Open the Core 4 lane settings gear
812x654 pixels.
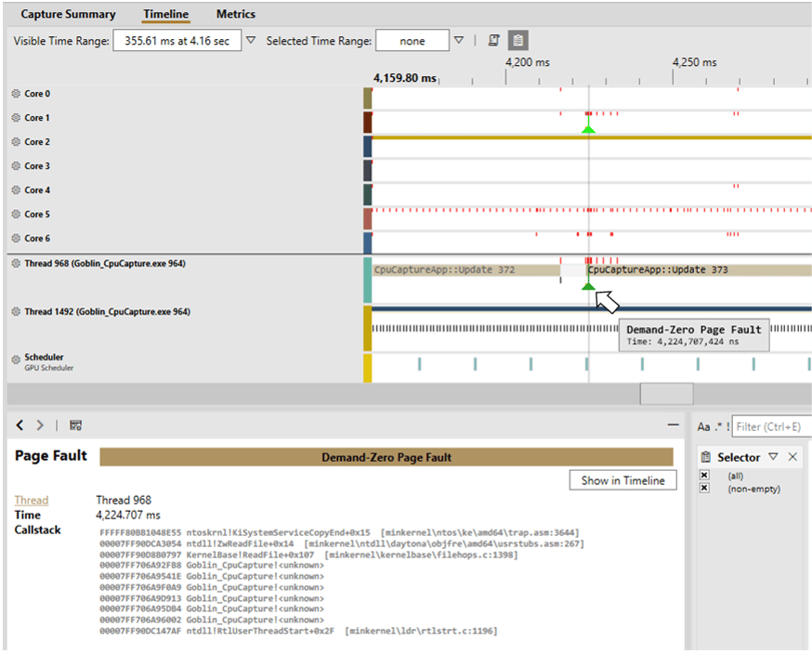click(x=16, y=190)
